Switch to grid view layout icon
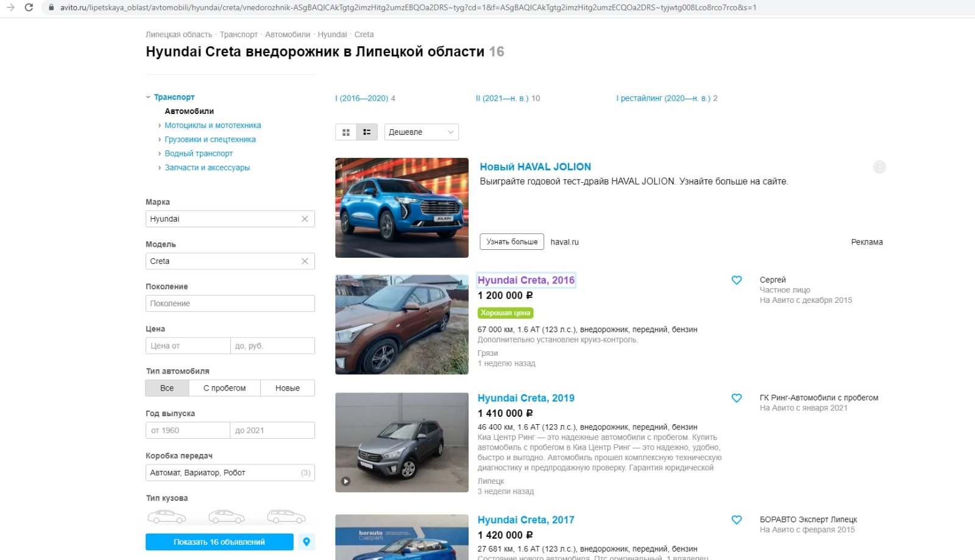Image resolution: width=975 pixels, height=560 pixels. (x=346, y=132)
